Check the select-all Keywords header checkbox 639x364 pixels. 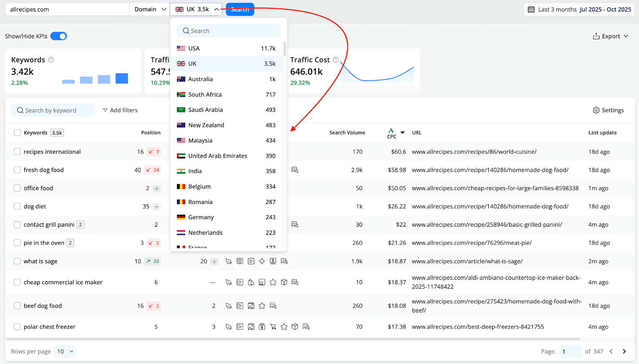coord(17,133)
